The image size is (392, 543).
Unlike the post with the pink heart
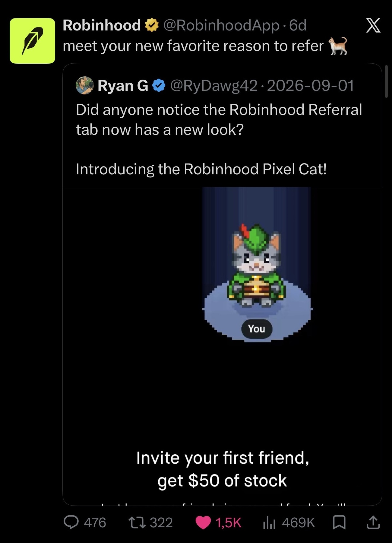click(203, 523)
